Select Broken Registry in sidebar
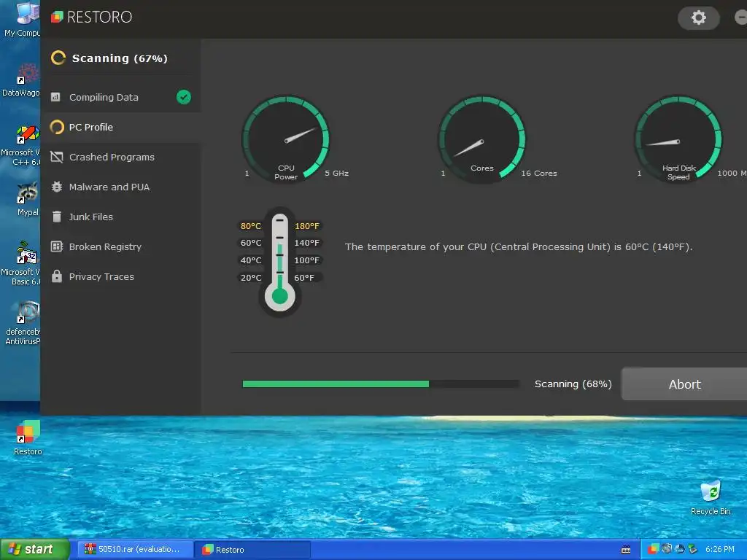The width and height of the screenshot is (747, 560). (120, 246)
